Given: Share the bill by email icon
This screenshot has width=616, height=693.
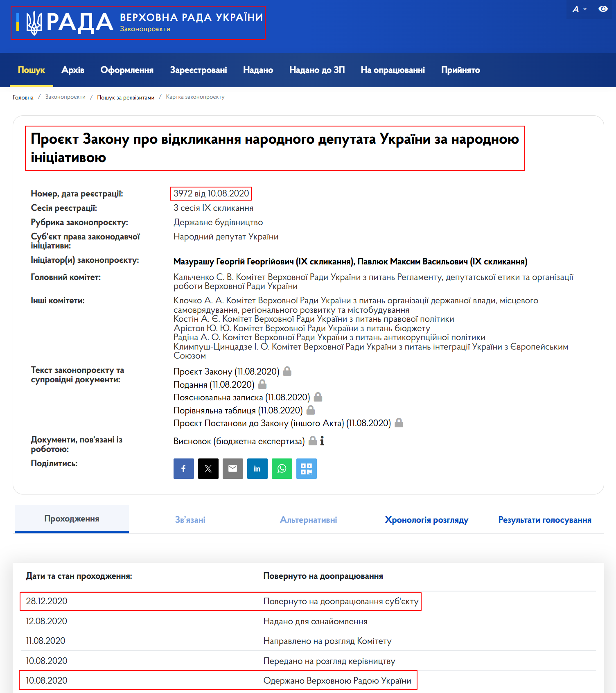Looking at the screenshot, I should tap(233, 469).
